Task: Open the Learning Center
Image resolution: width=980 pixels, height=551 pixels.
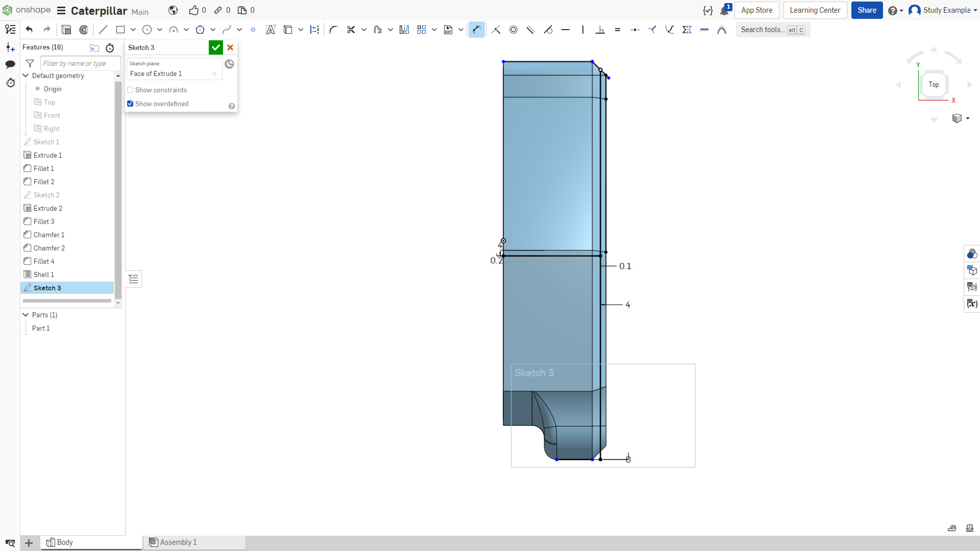Action: point(815,10)
